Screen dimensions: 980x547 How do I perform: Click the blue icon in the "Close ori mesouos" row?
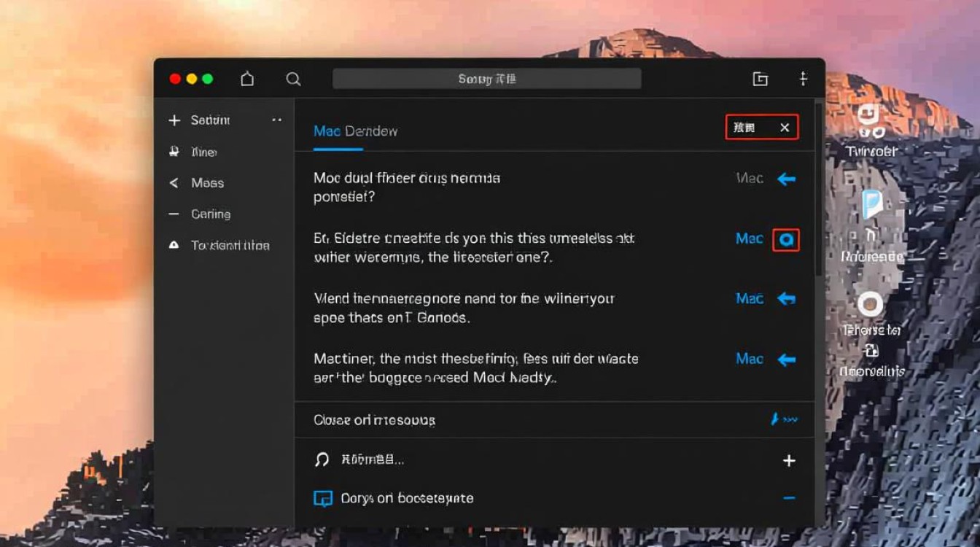[784, 419]
